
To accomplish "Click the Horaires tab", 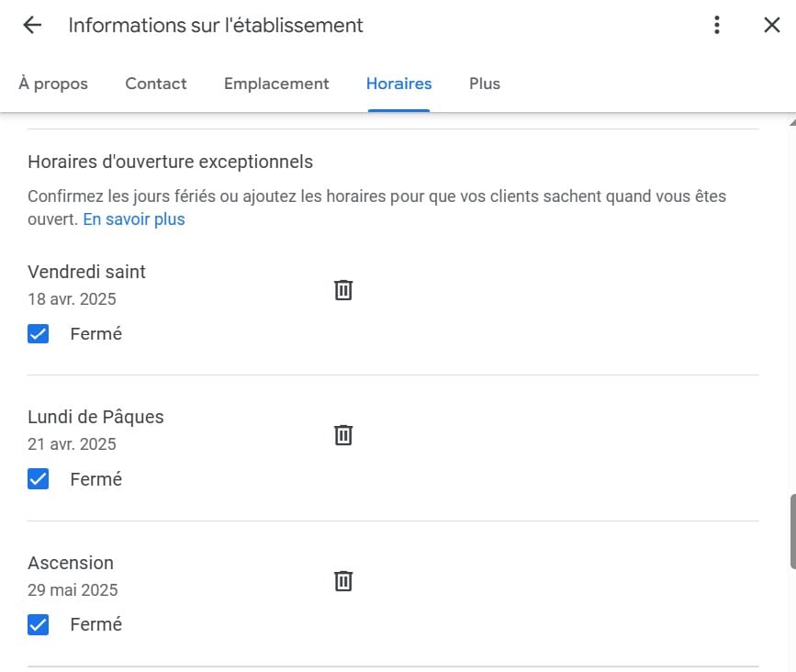I will pos(399,84).
